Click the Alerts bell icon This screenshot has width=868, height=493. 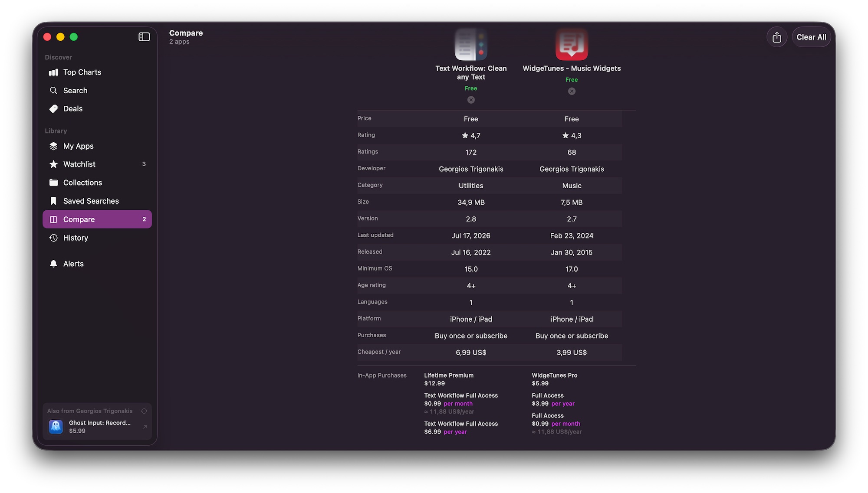point(53,264)
